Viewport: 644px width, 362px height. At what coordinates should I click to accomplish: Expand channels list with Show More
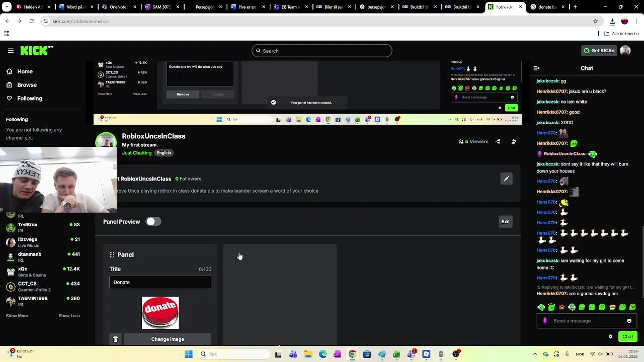[x=17, y=316]
